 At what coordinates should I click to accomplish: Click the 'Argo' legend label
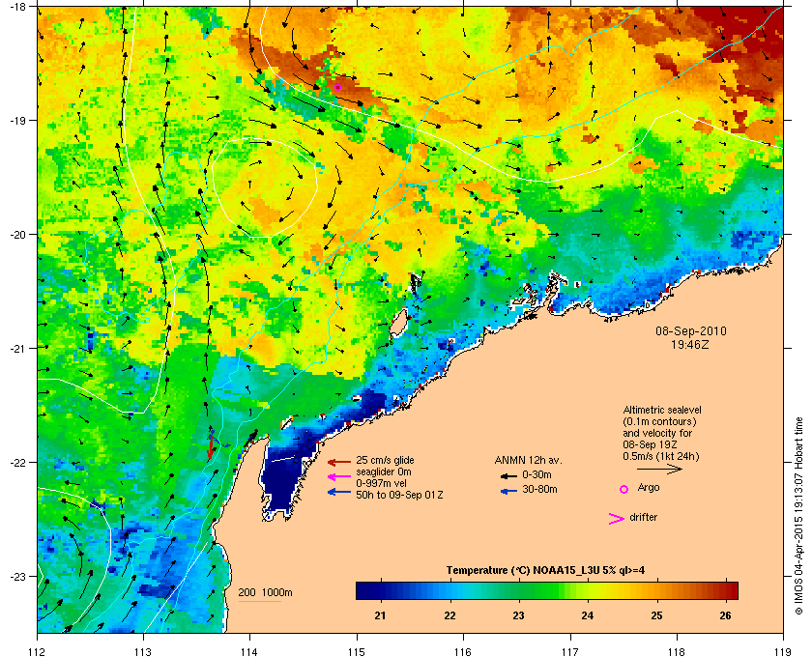point(649,488)
